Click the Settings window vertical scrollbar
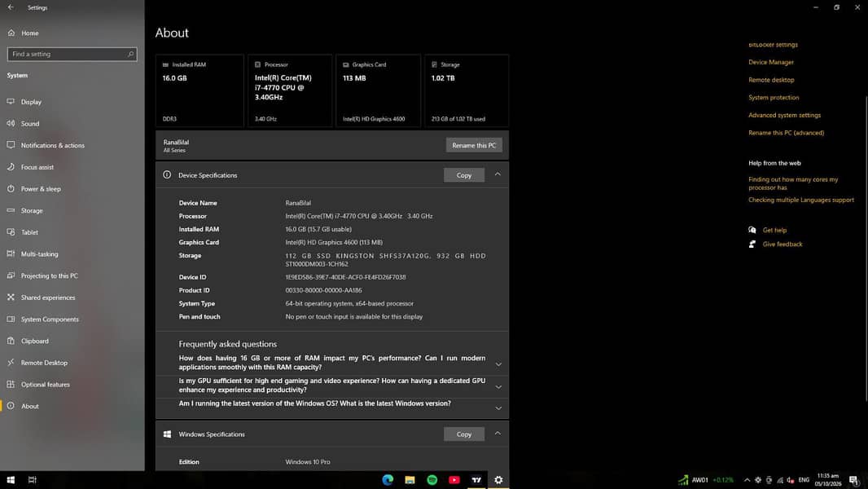868x489 pixels. [x=866, y=249]
